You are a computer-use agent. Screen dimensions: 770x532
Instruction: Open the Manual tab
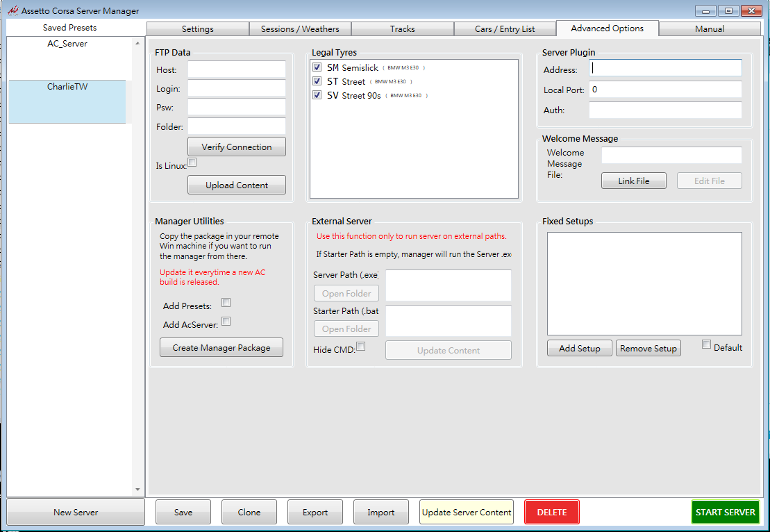(x=710, y=29)
